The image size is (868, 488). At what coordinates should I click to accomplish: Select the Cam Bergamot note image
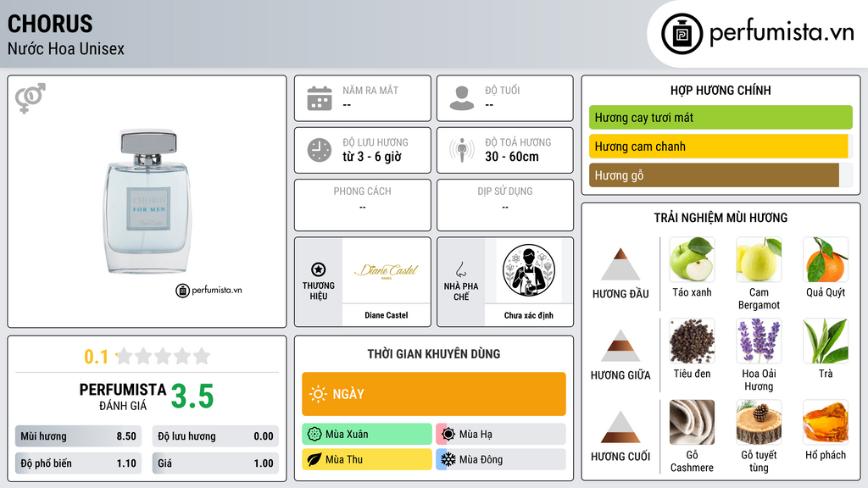(x=759, y=259)
